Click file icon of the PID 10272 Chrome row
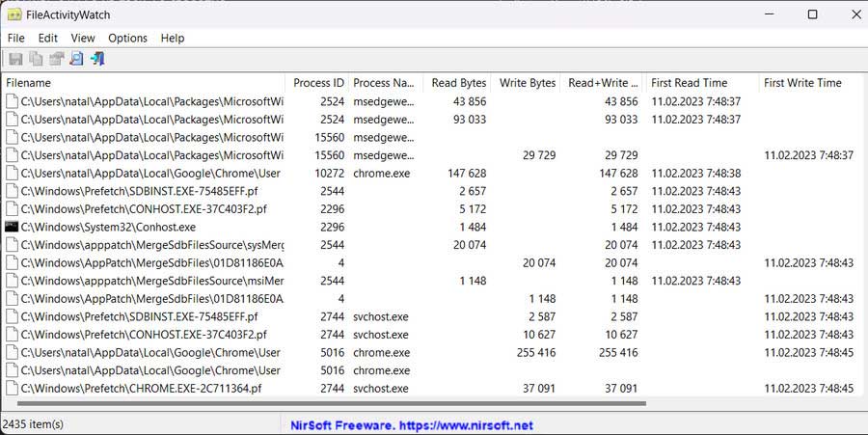Viewport: 868px width, 435px height. (x=12, y=174)
